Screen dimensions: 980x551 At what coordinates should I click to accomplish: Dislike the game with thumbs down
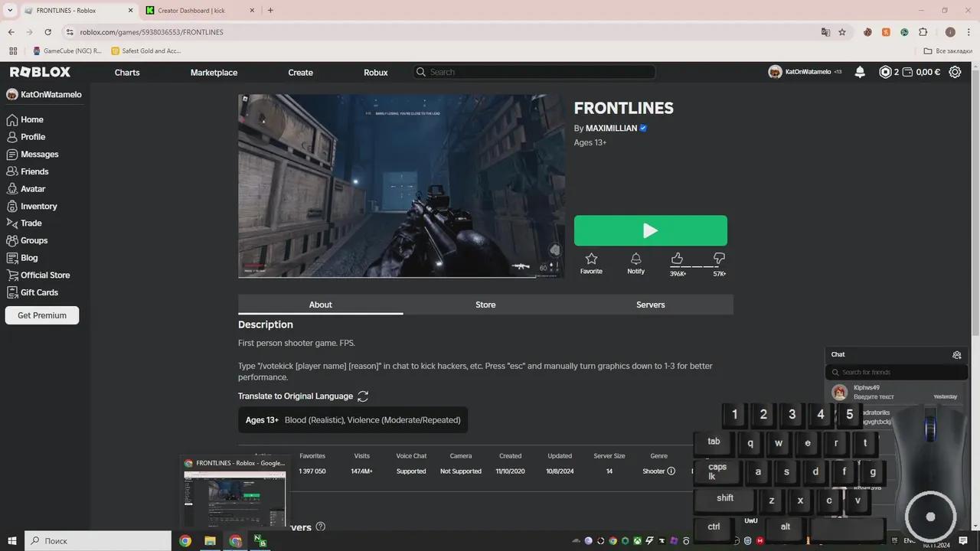pyautogui.click(x=719, y=259)
